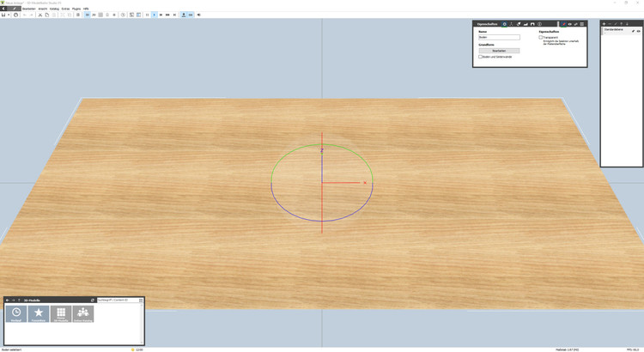The image size is (644, 352).
Task: Open the Favoriten star tile
Action: [x=39, y=314]
